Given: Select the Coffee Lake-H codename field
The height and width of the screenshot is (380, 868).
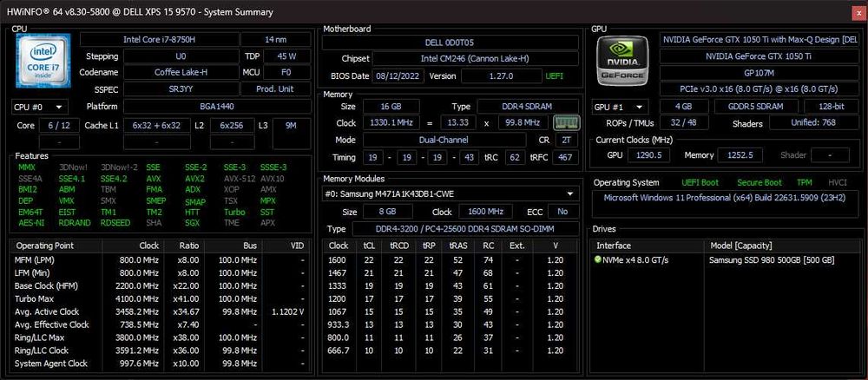Looking at the screenshot, I should point(181,73).
